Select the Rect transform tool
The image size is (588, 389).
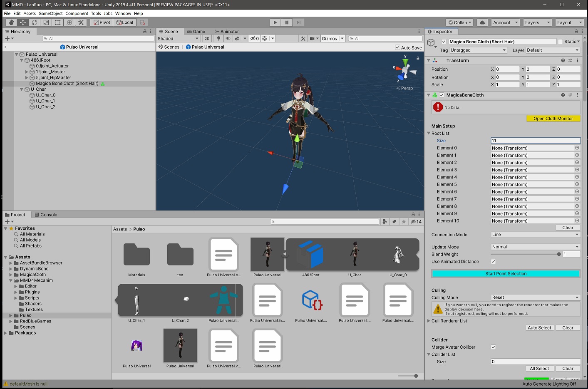[x=58, y=22]
